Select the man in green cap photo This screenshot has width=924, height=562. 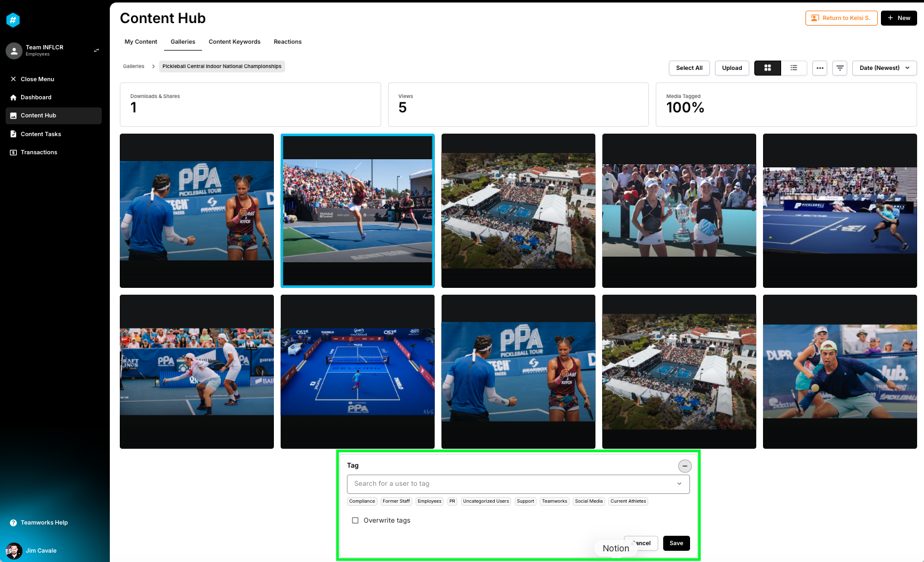pos(840,372)
